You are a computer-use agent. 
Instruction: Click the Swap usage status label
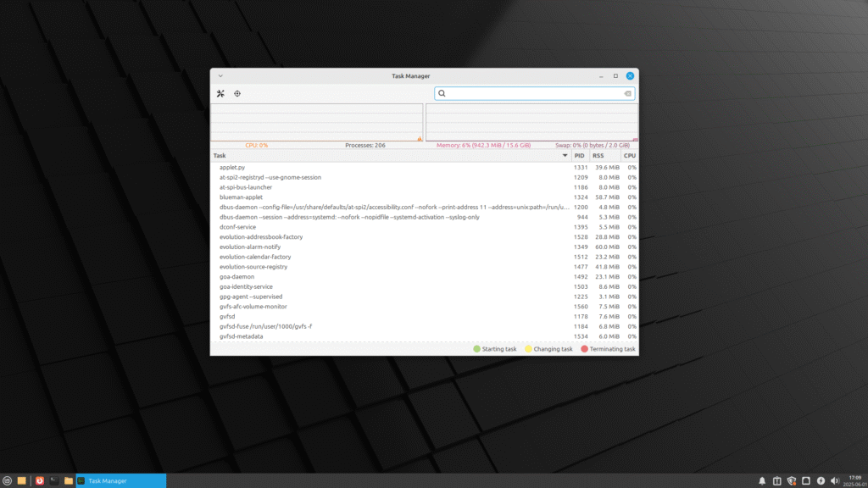coord(593,145)
